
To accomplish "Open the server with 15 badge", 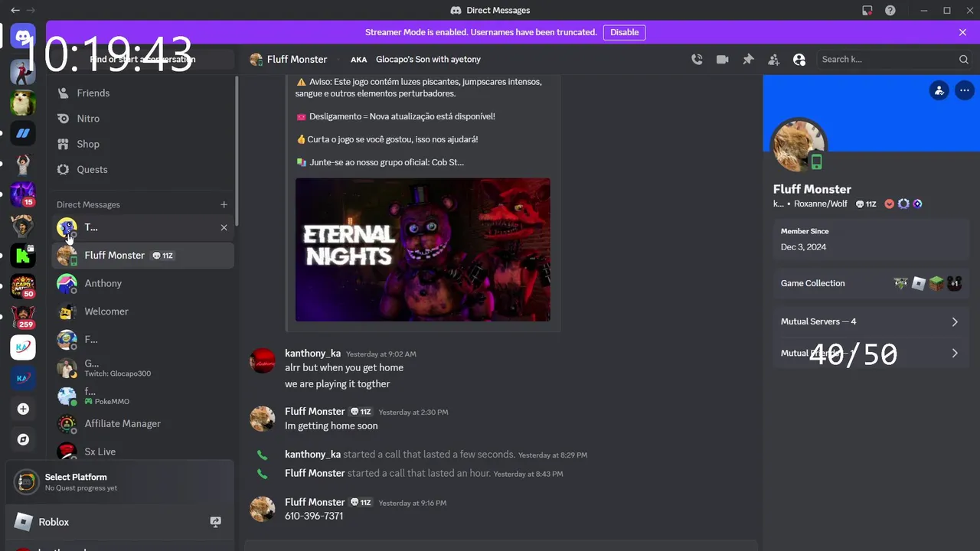I will [x=23, y=194].
